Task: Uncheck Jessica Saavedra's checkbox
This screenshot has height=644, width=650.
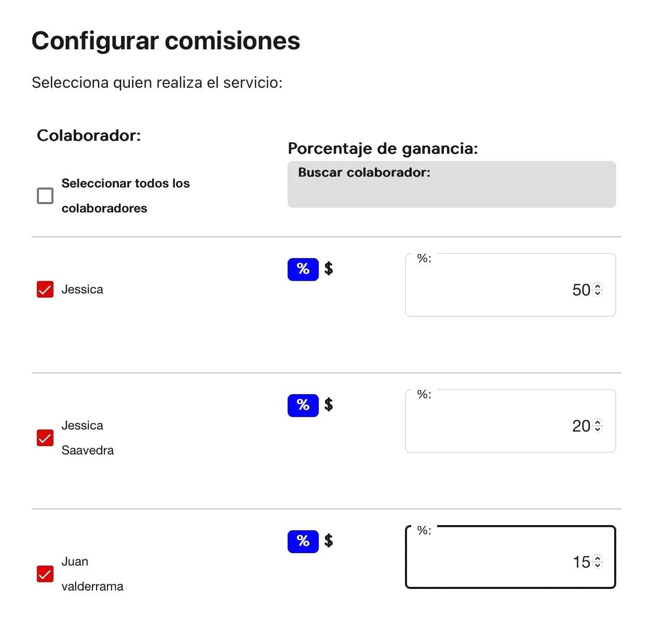Action: coord(45,438)
